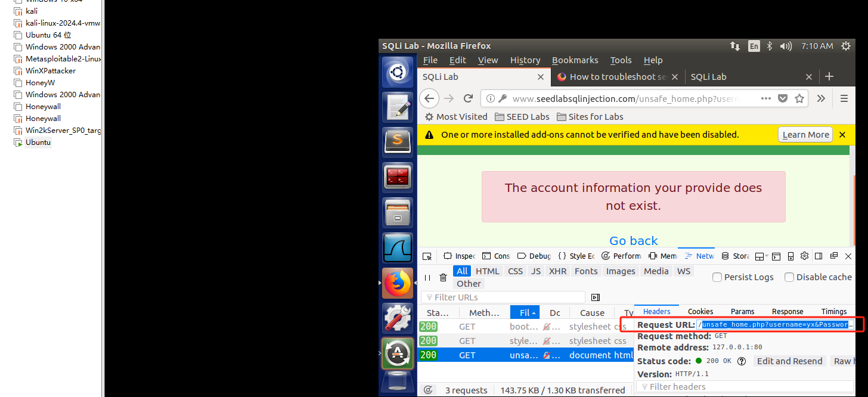Dismiss the add-ons warning bar

point(842,135)
